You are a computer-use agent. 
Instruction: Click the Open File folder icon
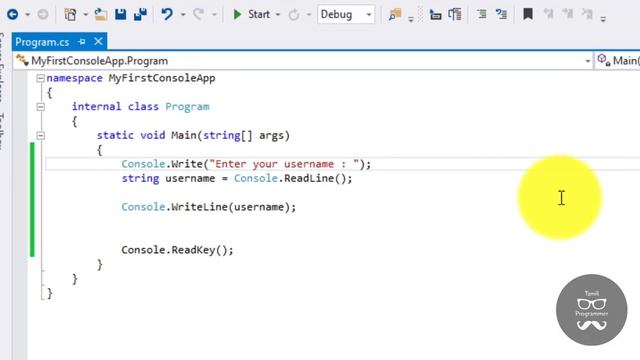tap(101, 15)
